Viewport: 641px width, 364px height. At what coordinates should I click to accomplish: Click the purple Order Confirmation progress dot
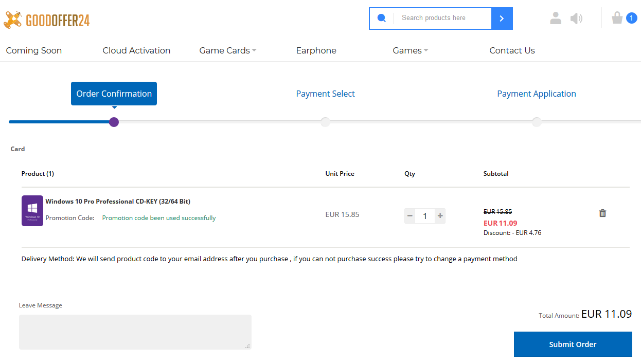(x=114, y=122)
